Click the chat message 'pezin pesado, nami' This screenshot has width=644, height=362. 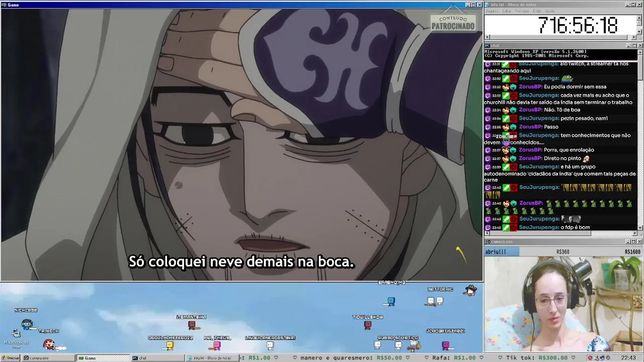pos(584,118)
